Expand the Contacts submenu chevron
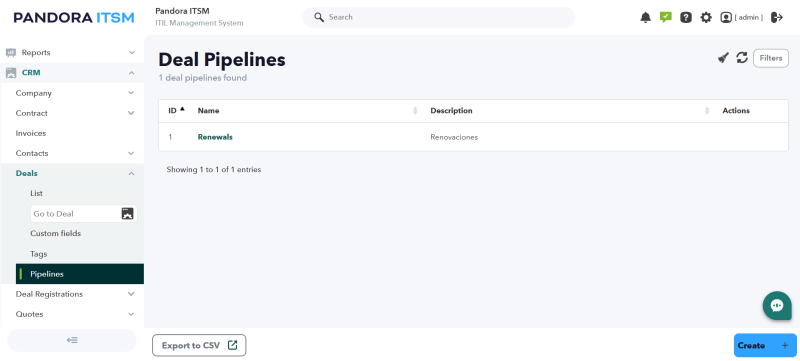The width and height of the screenshot is (800, 361). pyautogui.click(x=131, y=153)
